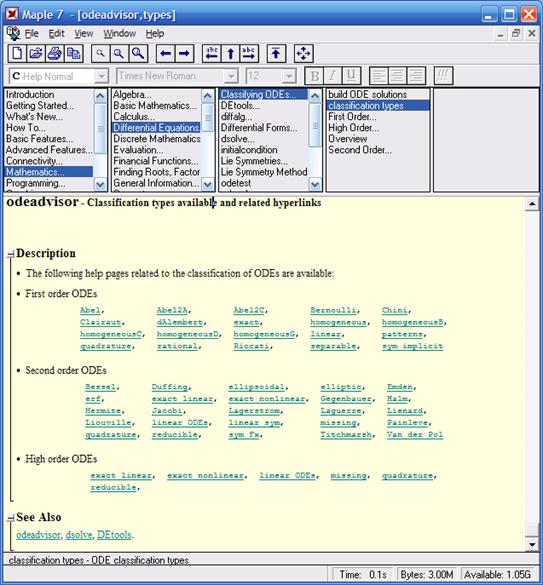Click the Copy toolbar icon
Screen dimensions: 543x585
click(x=74, y=53)
